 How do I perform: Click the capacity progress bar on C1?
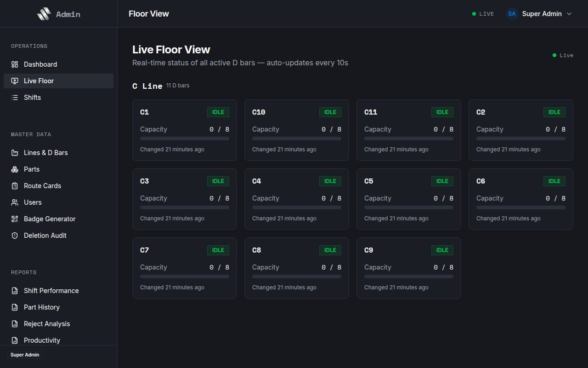[x=185, y=138]
